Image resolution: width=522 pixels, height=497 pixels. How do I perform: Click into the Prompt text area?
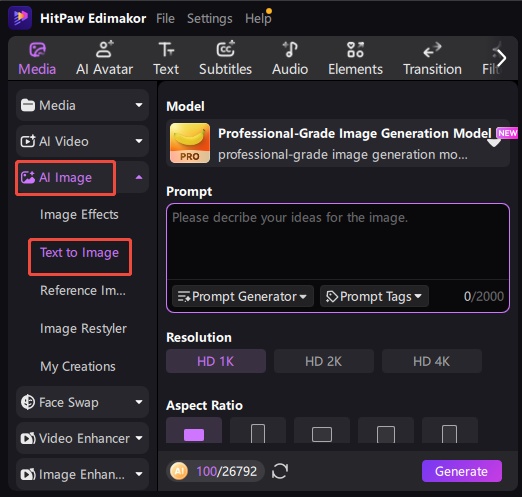click(338, 242)
